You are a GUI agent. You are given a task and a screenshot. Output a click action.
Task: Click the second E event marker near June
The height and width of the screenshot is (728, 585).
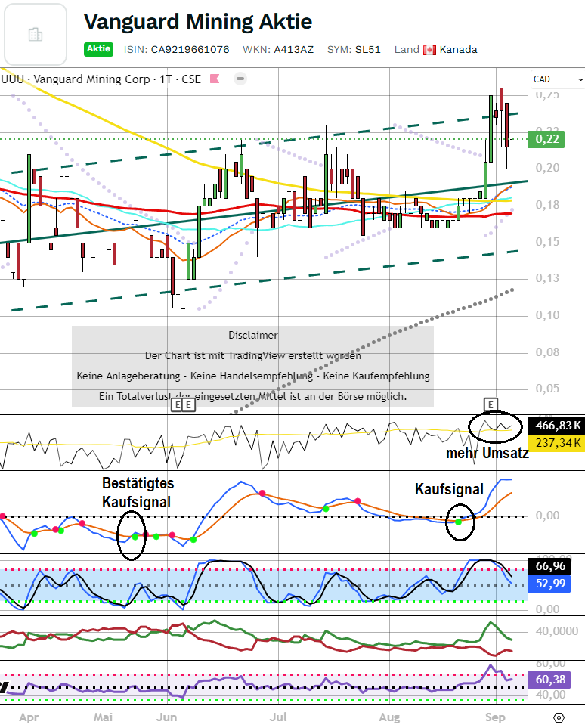coord(189,405)
